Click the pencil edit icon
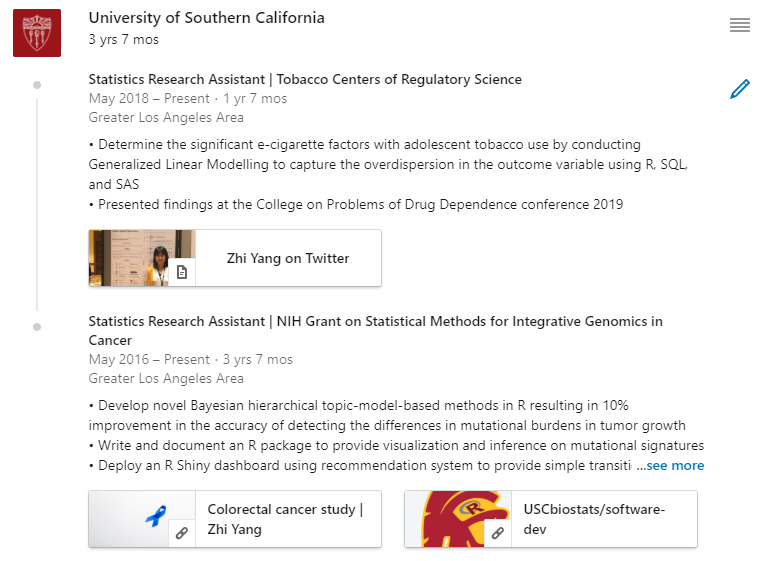This screenshot has width=762, height=561. click(x=740, y=89)
